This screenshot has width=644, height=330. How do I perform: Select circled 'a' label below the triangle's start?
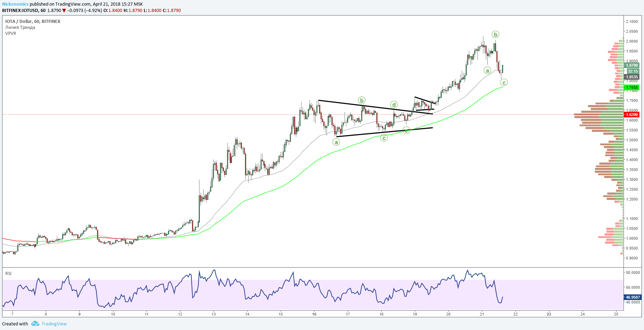tap(336, 142)
